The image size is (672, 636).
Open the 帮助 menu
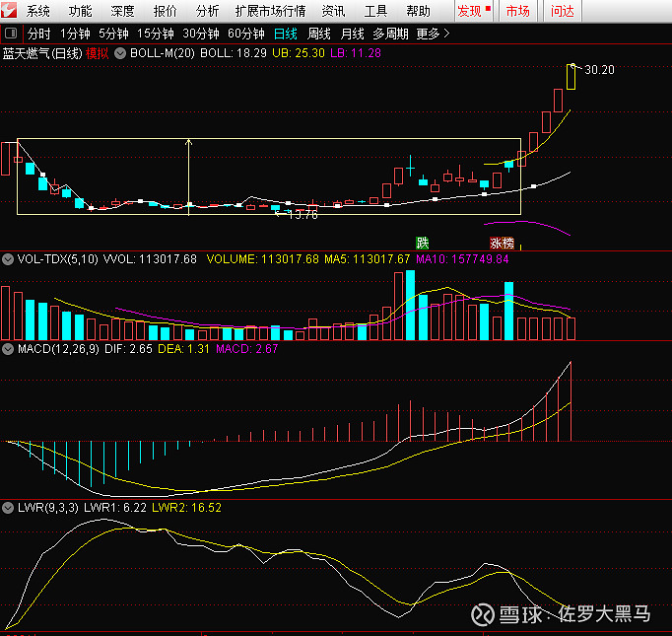coord(419,11)
